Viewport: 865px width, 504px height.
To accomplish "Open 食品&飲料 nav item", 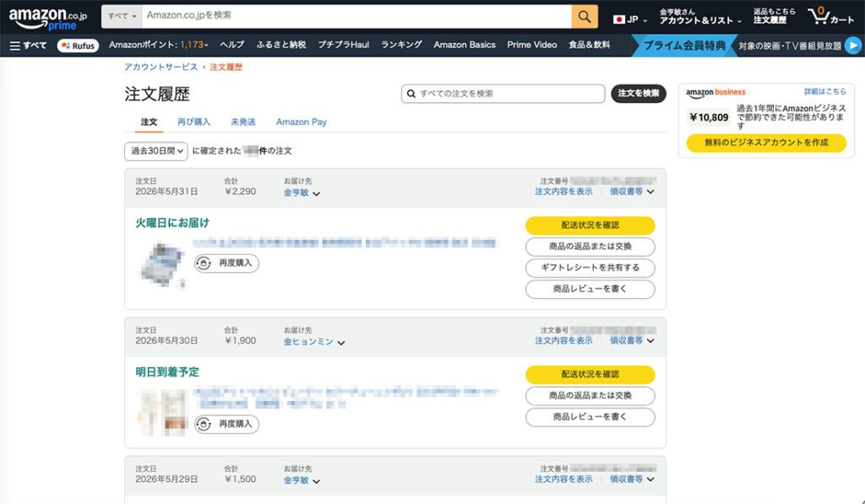I will [x=589, y=45].
